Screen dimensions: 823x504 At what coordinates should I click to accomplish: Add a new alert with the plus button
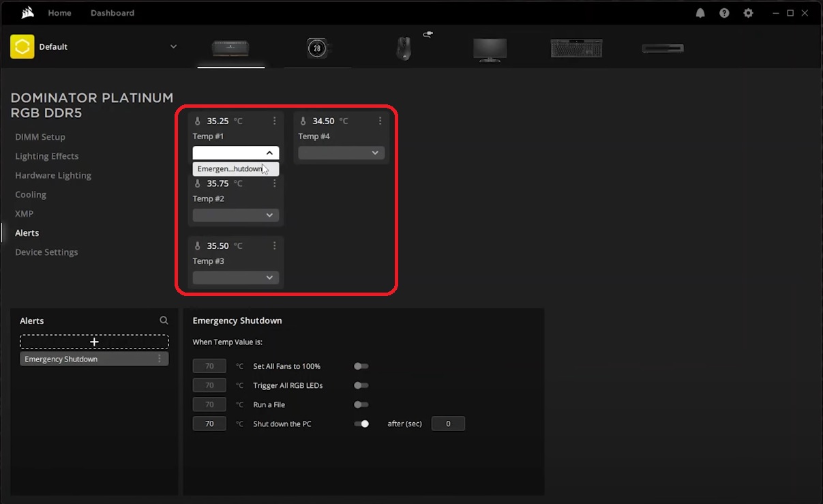[94, 341]
